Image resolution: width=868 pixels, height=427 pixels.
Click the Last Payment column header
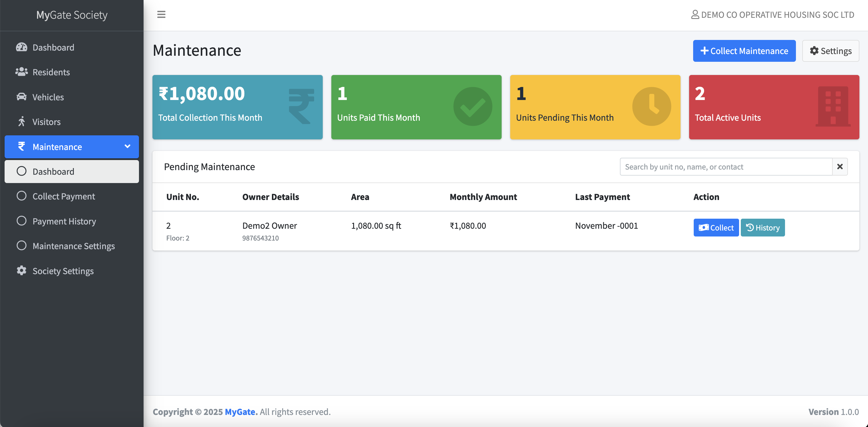point(602,197)
